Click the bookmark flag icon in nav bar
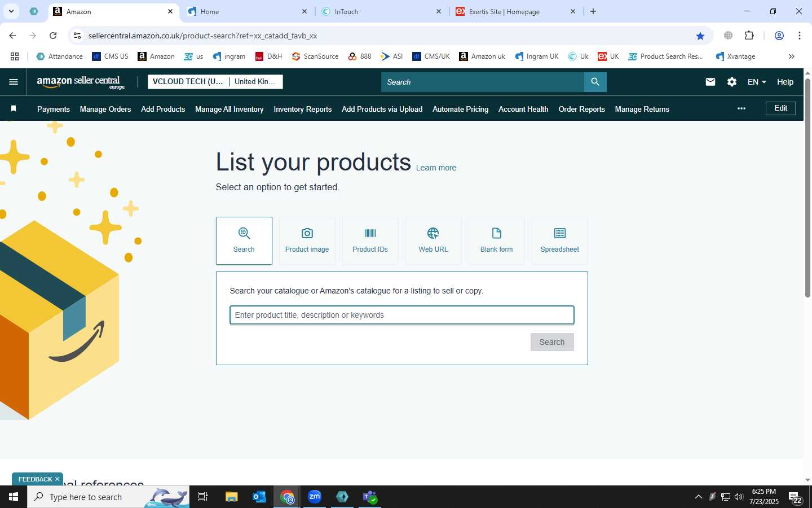Image resolution: width=812 pixels, height=508 pixels. (14, 108)
